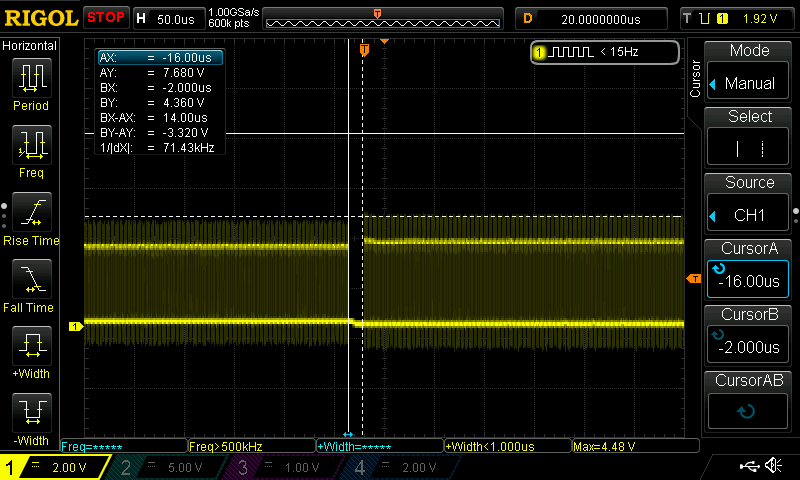Click the cursor position arrow at graticule bottom
Screen dimensions: 800x480
coord(348,434)
